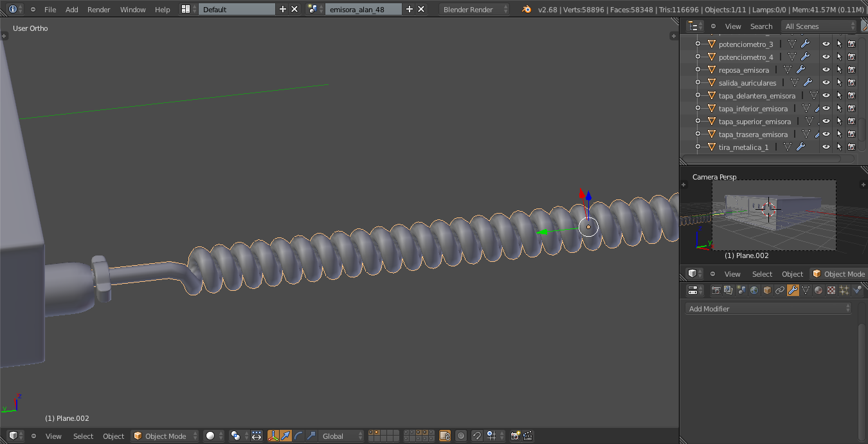The height and width of the screenshot is (444, 868).
Task: Click the OpenGL render image camera icon
Action: (515, 436)
